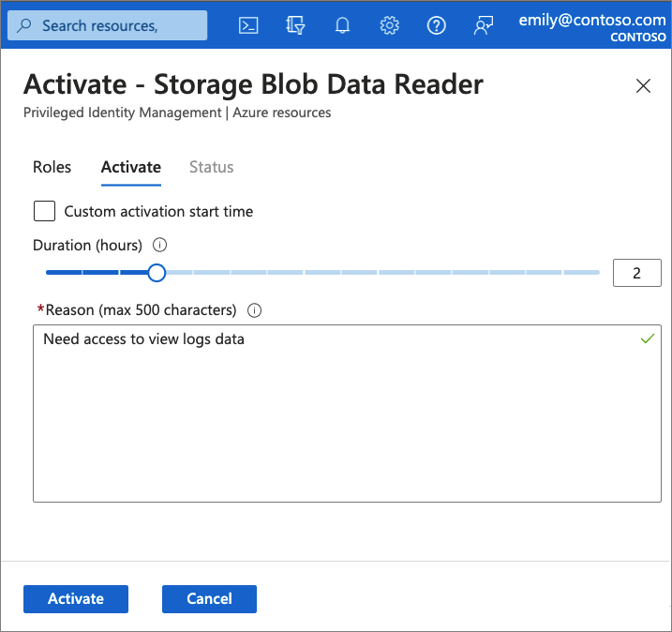This screenshot has height=632, width=672.
Task: Open the notifications bell
Action: pyautogui.click(x=343, y=25)
